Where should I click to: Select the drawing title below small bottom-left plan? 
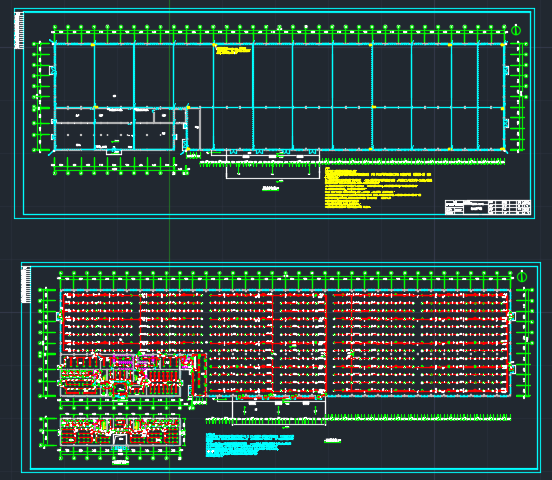[120, 462]
